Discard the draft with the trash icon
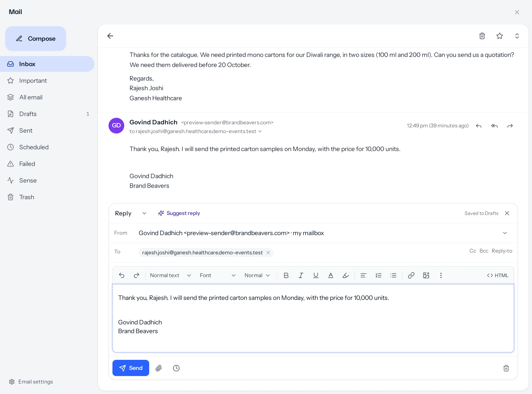 506,368
